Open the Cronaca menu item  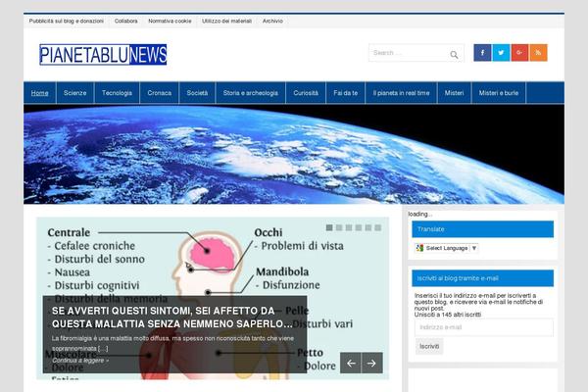pyautogui.click(x=160, y=93)
